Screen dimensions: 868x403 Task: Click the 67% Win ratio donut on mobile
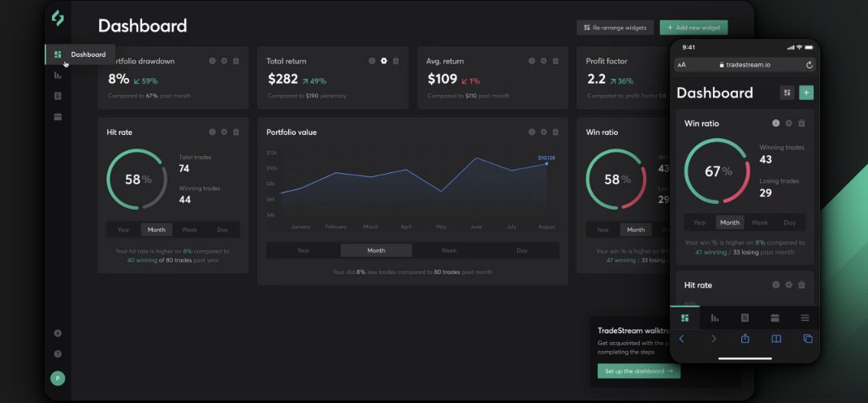718,171
